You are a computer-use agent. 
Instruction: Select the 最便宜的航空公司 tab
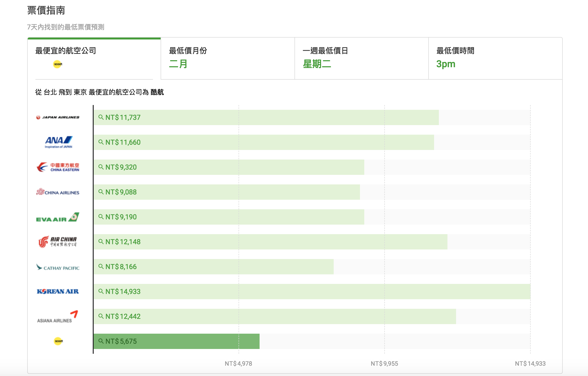[x=94, y=59]
